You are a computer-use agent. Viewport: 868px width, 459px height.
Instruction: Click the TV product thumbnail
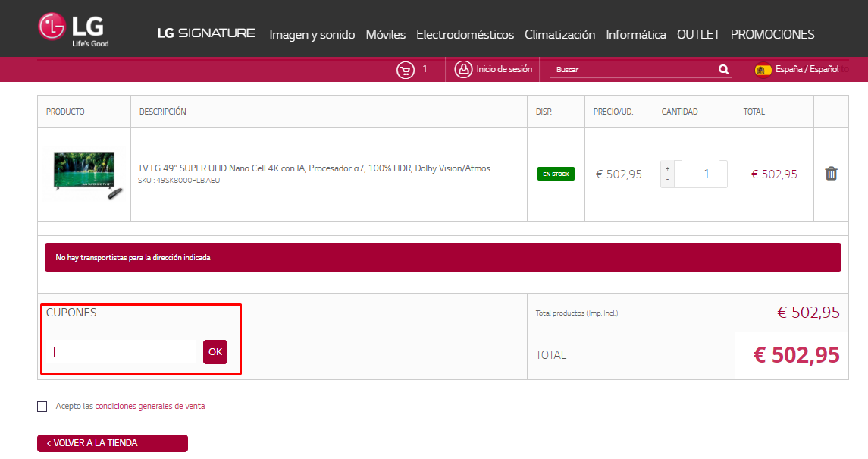point(83,174)
